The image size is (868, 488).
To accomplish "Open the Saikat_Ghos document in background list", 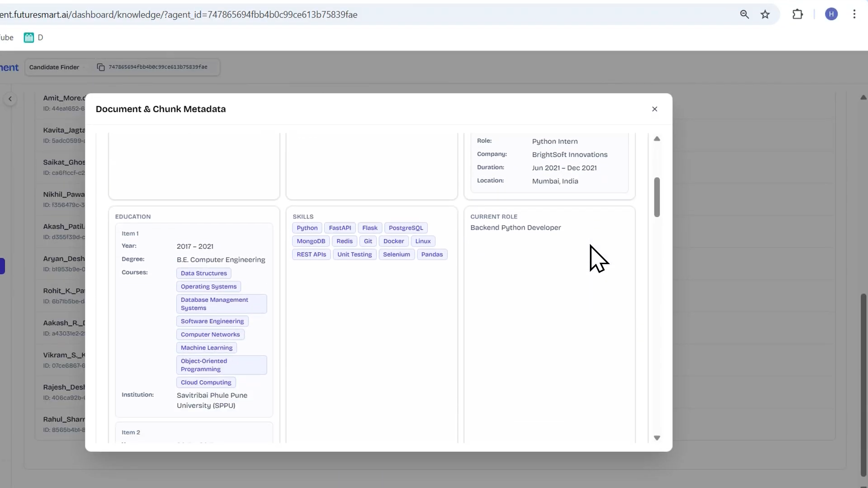I will 64,162.
